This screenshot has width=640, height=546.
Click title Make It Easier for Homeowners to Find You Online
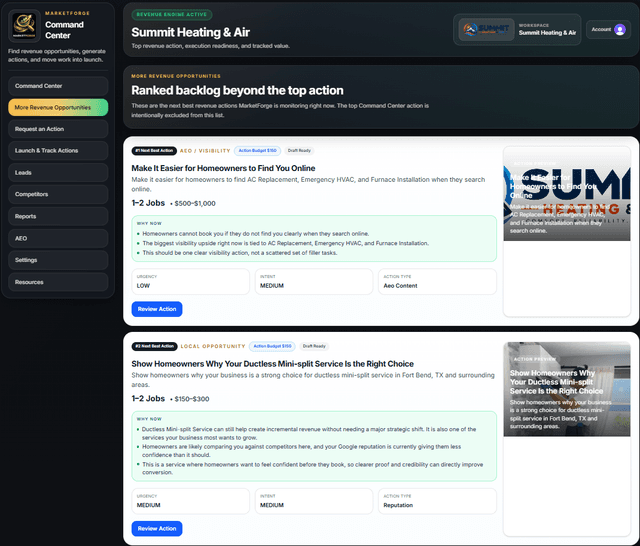pos(223,168)
